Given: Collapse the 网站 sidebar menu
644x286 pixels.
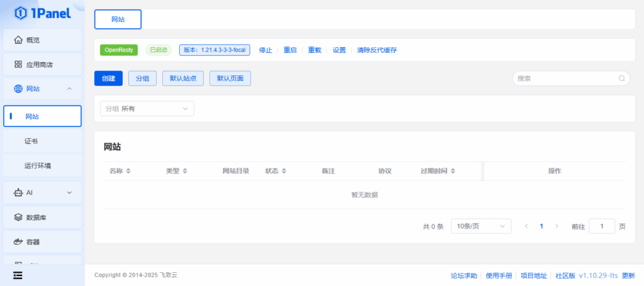Looking at the screenshot, I should click(69, 89).
